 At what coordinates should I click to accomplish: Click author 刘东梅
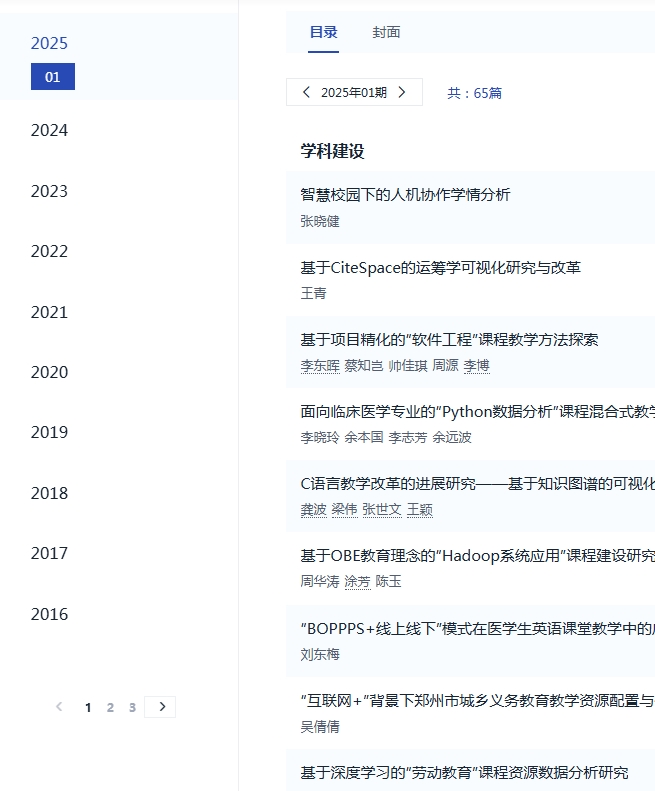[x=320, y=654]
